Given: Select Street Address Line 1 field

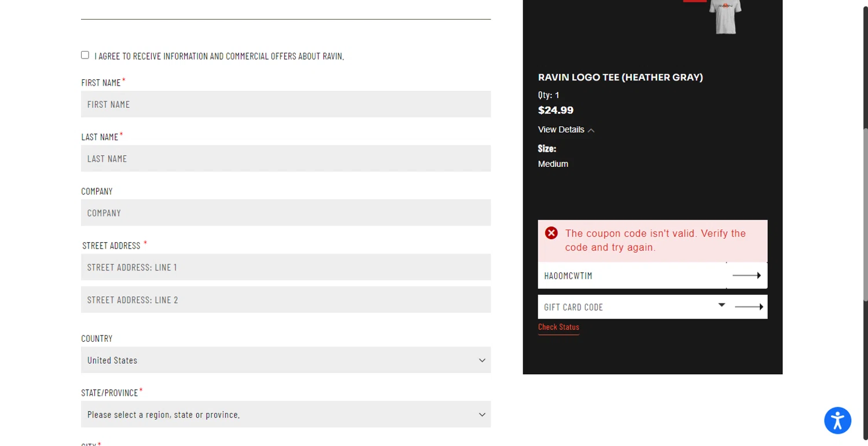Looking at the screenshot, I should click(x=286, y=268).
